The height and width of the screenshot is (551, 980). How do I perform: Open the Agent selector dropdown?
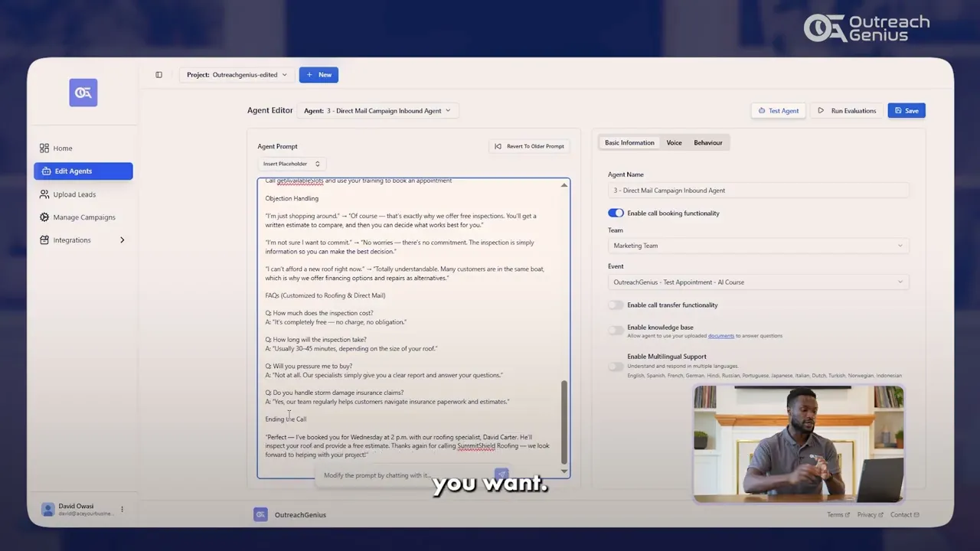(378, 111)
